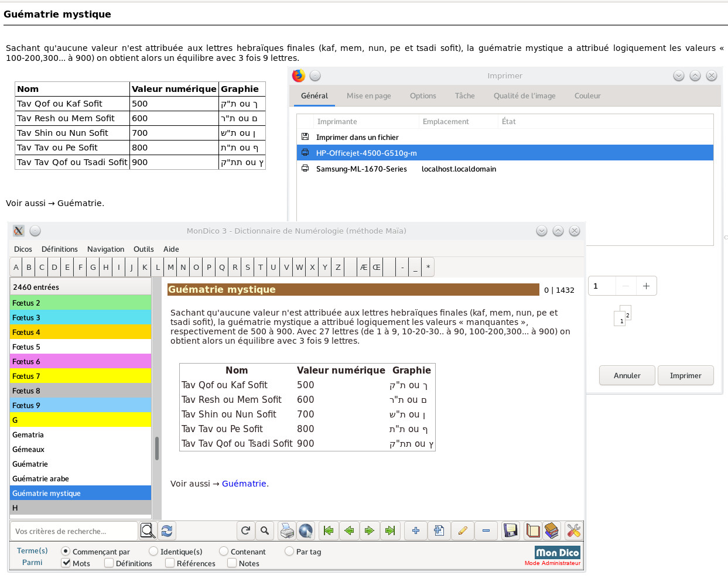The width and height of the screenshot is (728, 582).
Task: Go to the next entry using green right arrow
Action: (x=369, y=531)
